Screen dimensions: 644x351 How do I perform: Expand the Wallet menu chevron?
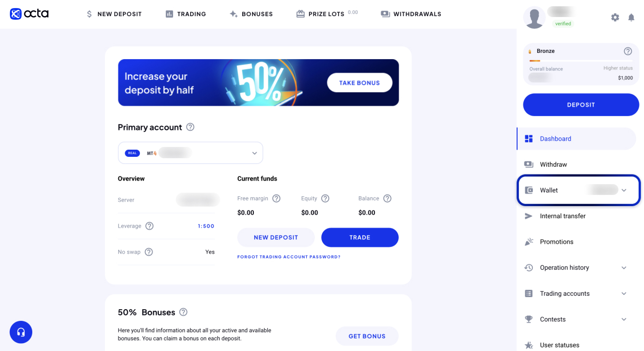pos(624,190)
